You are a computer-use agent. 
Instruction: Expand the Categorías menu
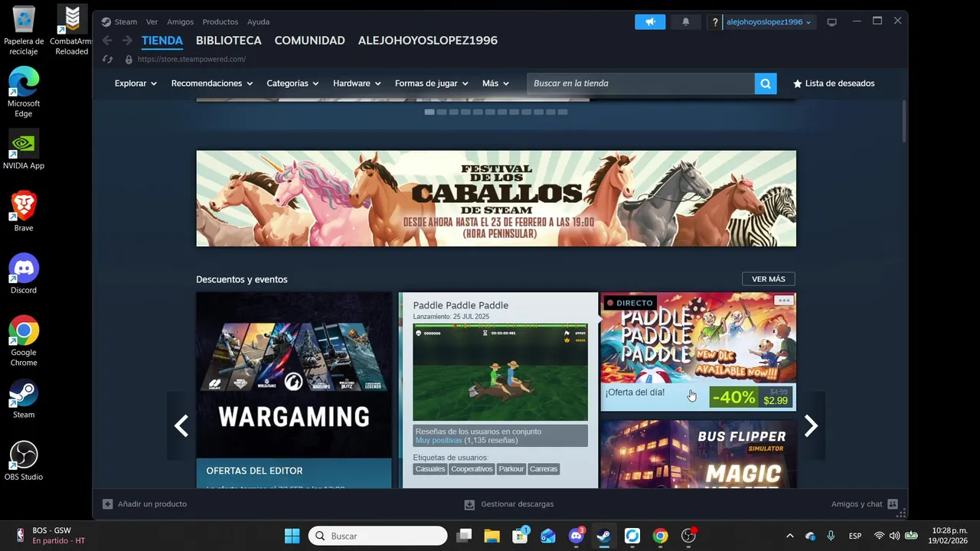click(x=292, y=83)
